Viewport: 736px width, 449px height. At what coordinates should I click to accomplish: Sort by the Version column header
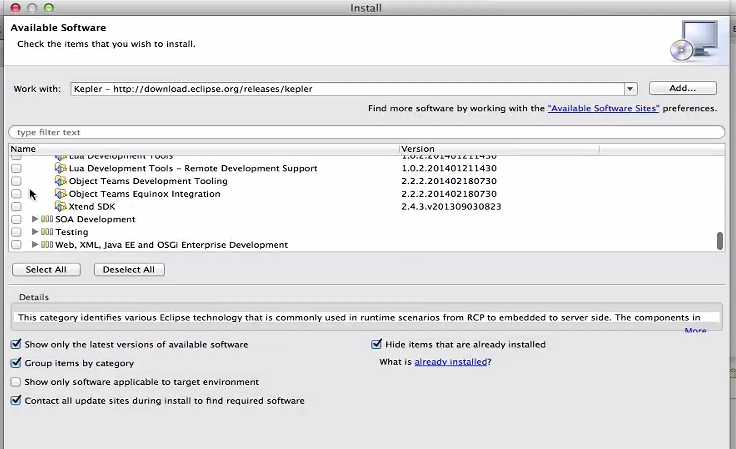(x=499, y=149)
